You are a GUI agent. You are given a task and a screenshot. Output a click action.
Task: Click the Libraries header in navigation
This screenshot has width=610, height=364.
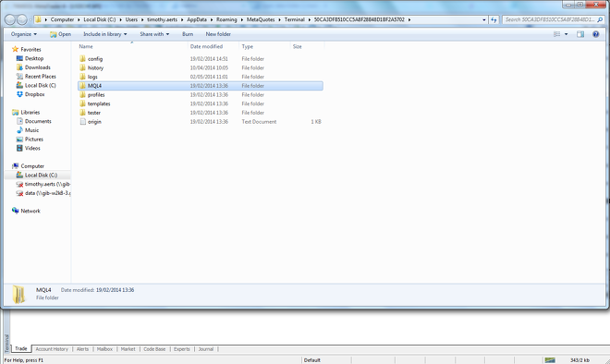tap(26, 113)
